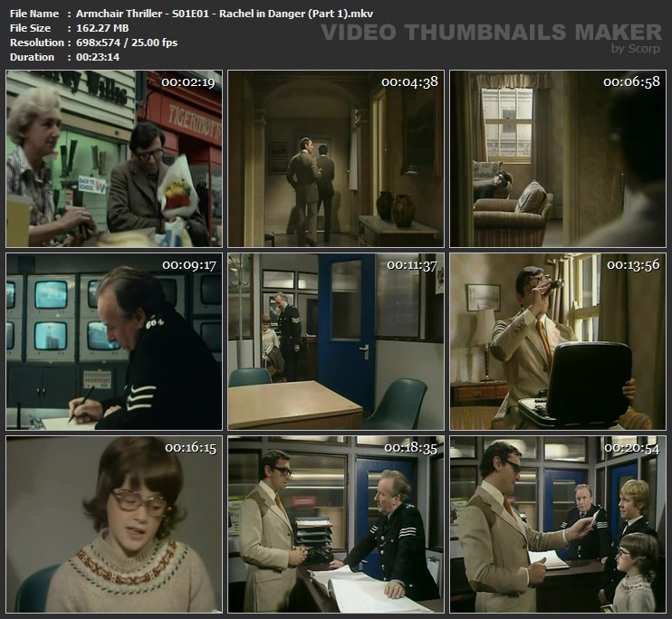Click the thumbnail stamped 00:20:54

pos(558,524)
